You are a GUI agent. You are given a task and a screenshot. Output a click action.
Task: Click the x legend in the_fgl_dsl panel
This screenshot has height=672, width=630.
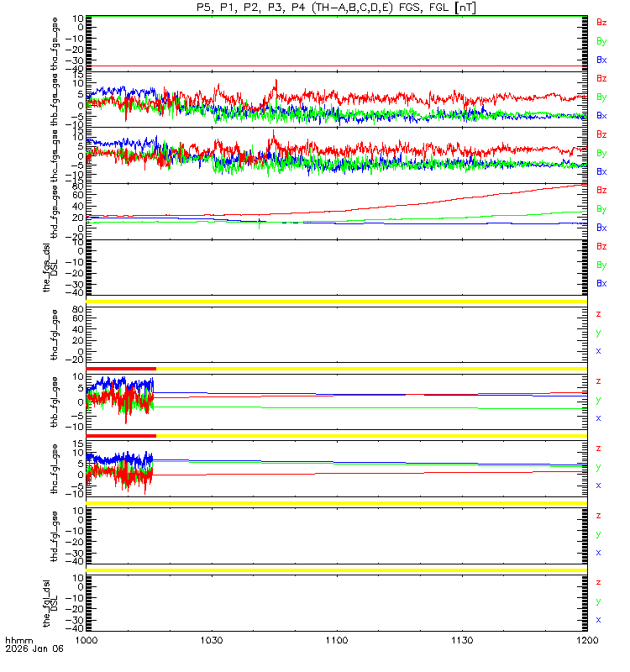coord(598,620)
